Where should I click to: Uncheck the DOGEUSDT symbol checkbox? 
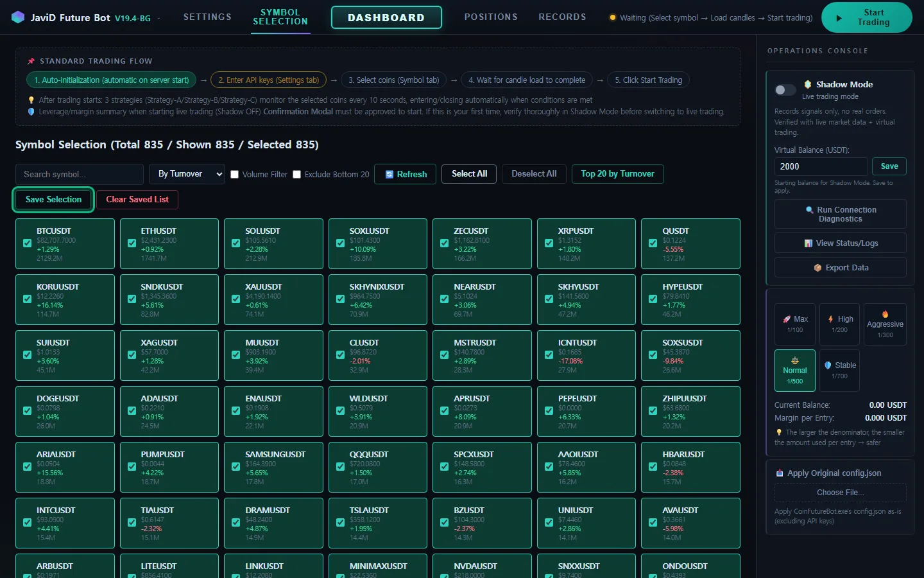pos(28,411)
